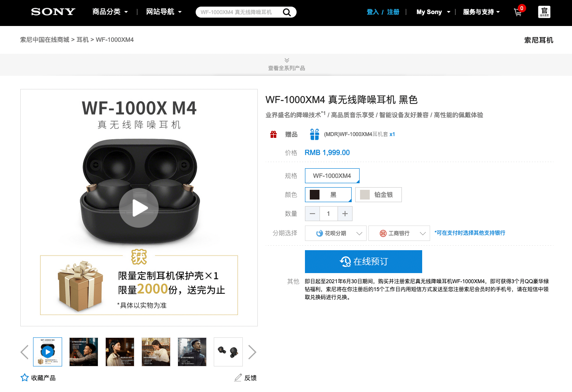
Task: Open the 商品分类 product category menu
Action: [x=110, y=12]
